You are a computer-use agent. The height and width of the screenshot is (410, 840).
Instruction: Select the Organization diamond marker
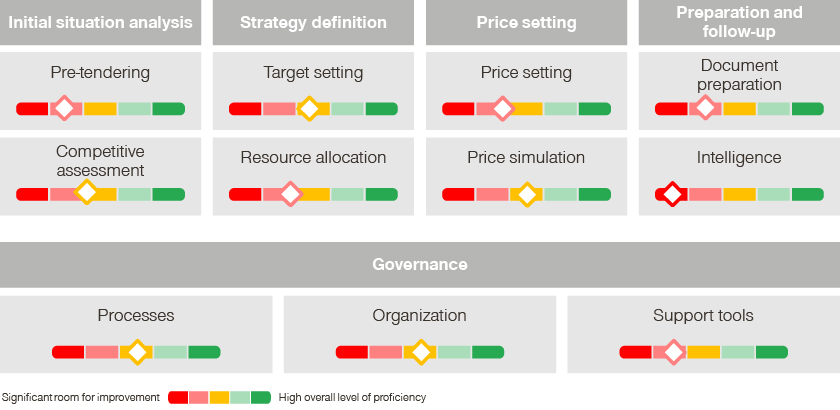(x=421, y=352)
